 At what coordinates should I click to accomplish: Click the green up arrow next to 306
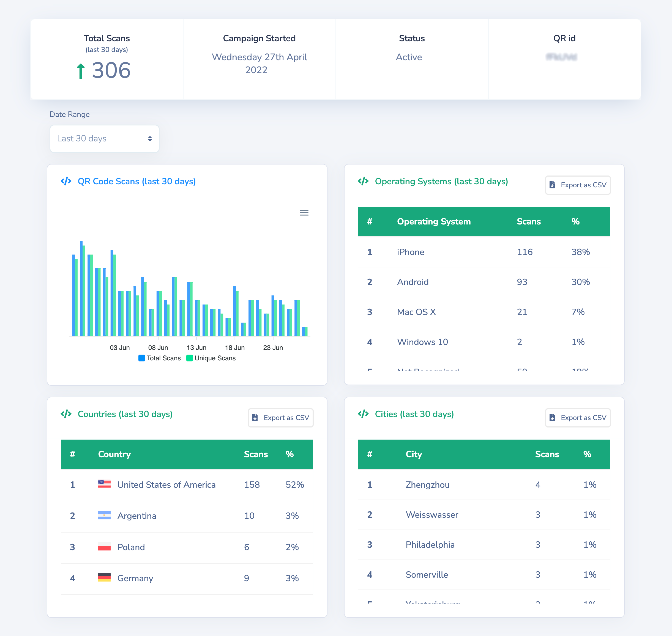click(x=80, y=71)
